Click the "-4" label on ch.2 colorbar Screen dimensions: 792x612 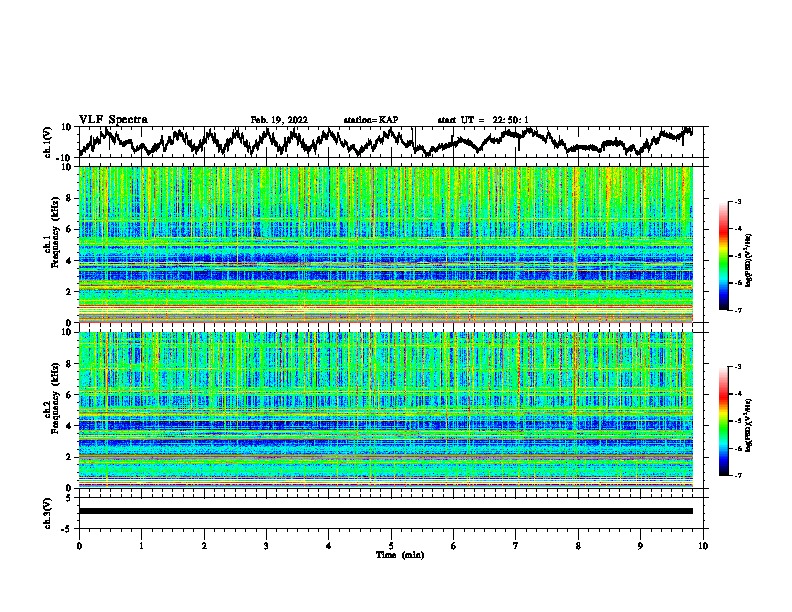pyautogui.click(x=738, y=394)
